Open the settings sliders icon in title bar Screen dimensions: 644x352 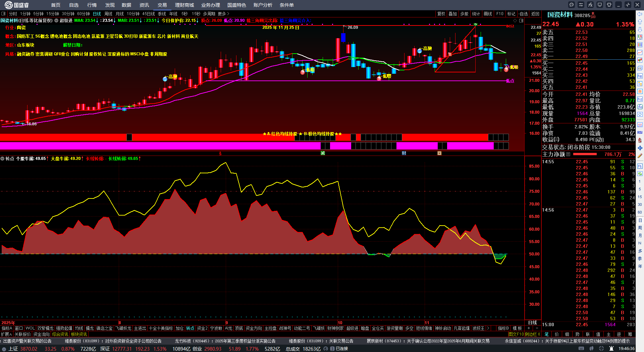click(581, 5)
